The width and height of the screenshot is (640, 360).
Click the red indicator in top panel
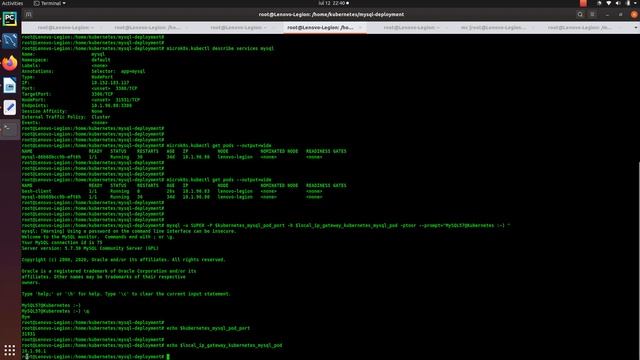583,3
